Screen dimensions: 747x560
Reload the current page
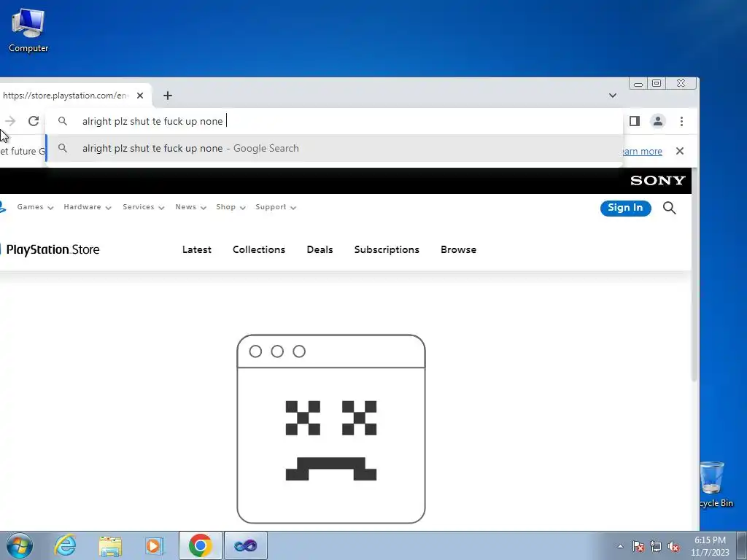[x=34, y=121]
